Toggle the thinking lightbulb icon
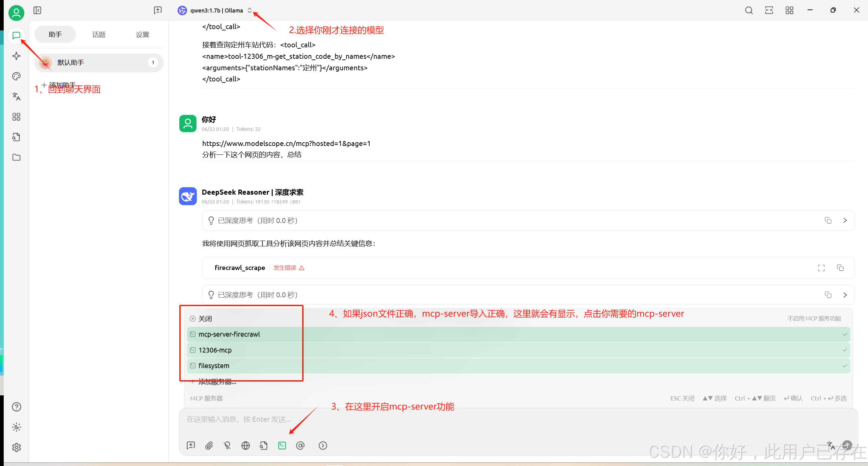This screenshot has width=868, height=466. click(227, 445)
